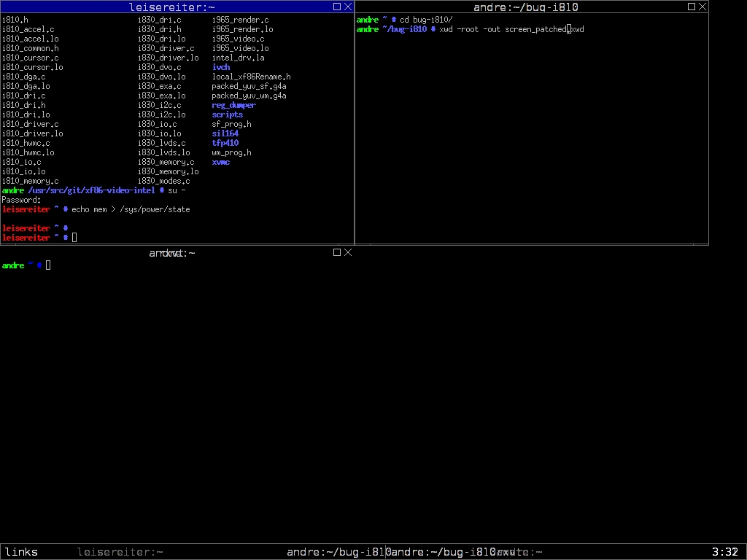Click the echo mem > /sys/power/state line
The height and width of the screenshot is (560, 747).
click(x=130, y=209)
